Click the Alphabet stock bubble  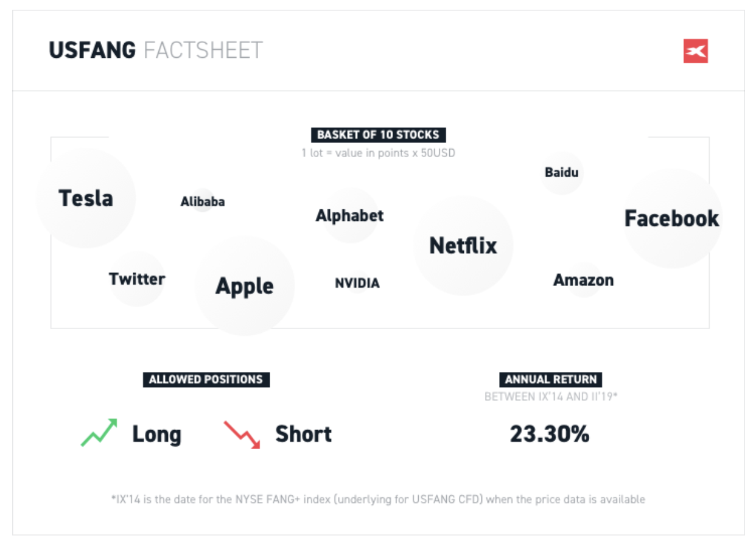[x=350, y=215]
